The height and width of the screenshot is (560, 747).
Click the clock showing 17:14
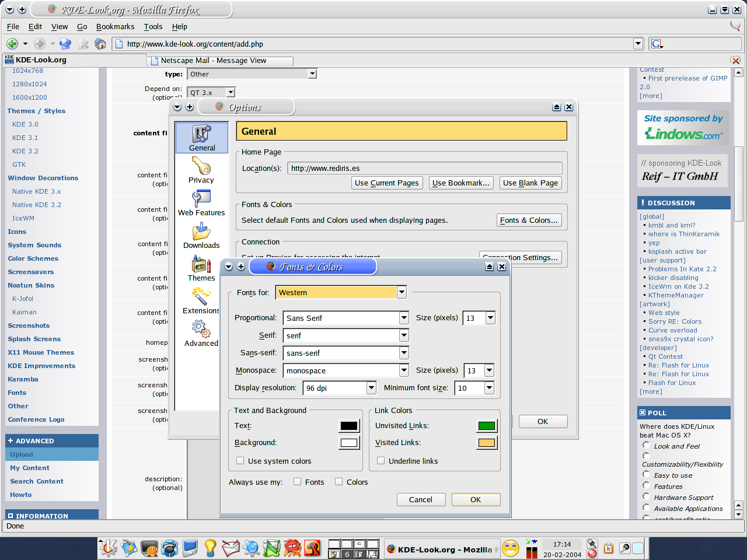pos(562,544)
